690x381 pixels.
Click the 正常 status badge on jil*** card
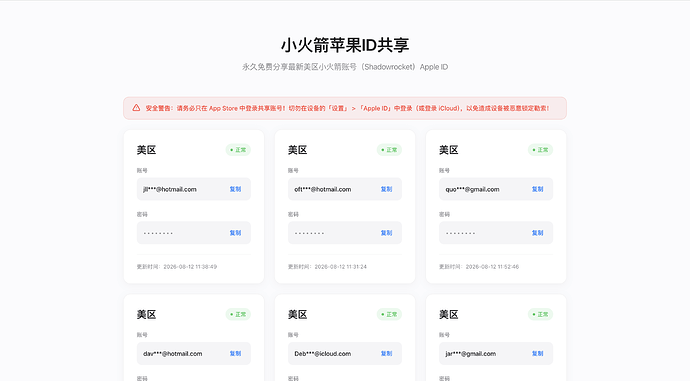click(238, 150)
